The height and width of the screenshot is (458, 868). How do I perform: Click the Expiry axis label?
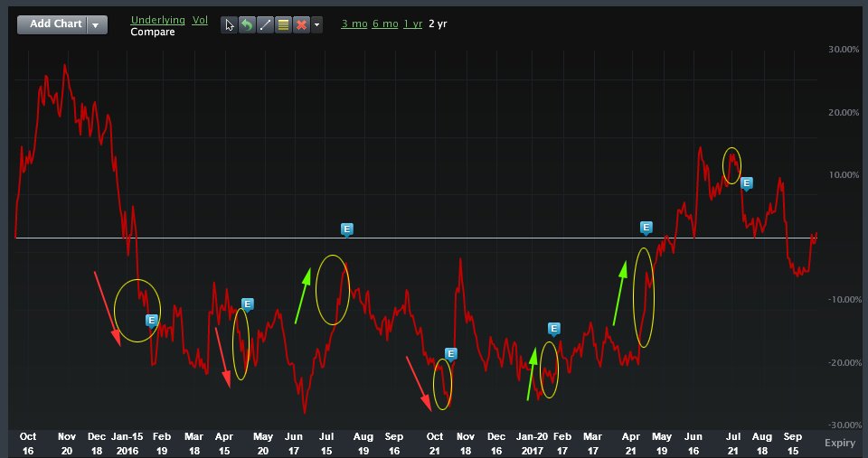pyautogui.click(x=840, y=443)
